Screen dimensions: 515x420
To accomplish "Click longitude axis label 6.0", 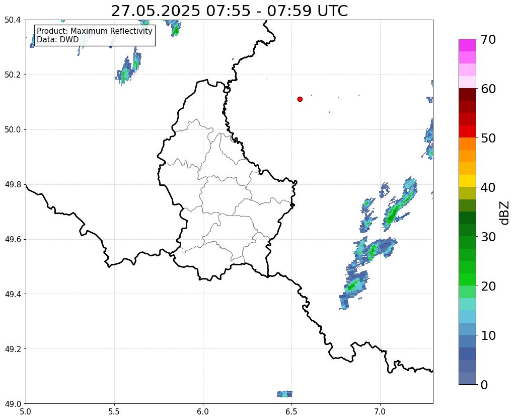I will tap(203, 412).
